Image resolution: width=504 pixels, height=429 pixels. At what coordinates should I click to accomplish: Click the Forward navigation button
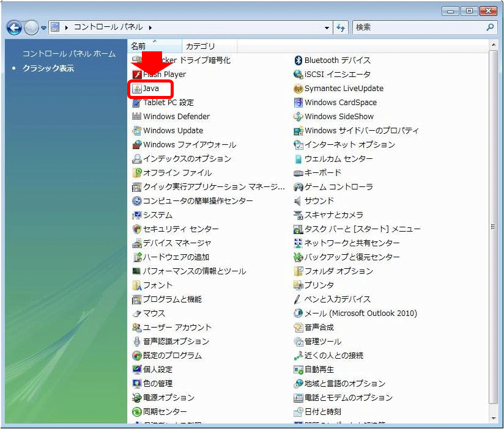click(x=31, y=28)
